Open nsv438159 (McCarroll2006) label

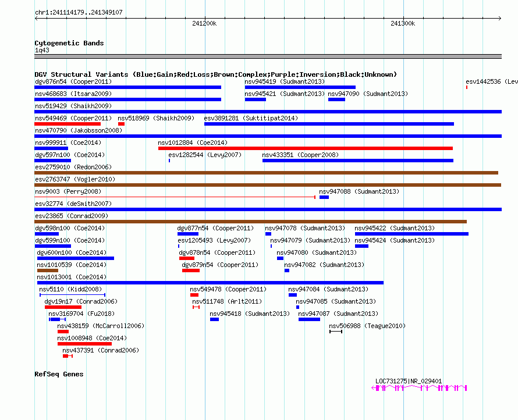tap(101, 326)
